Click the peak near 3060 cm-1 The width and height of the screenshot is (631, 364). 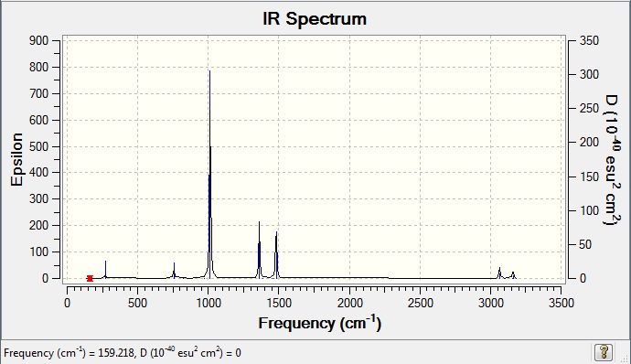(499, 273)
